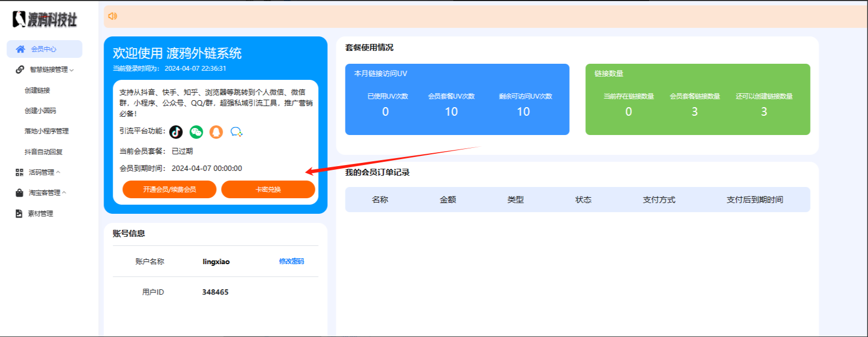Click the Douyin (TikTok) platform icon
Image resolution: width=868 pixels, height=337 pixels.
tap(176, 132)
